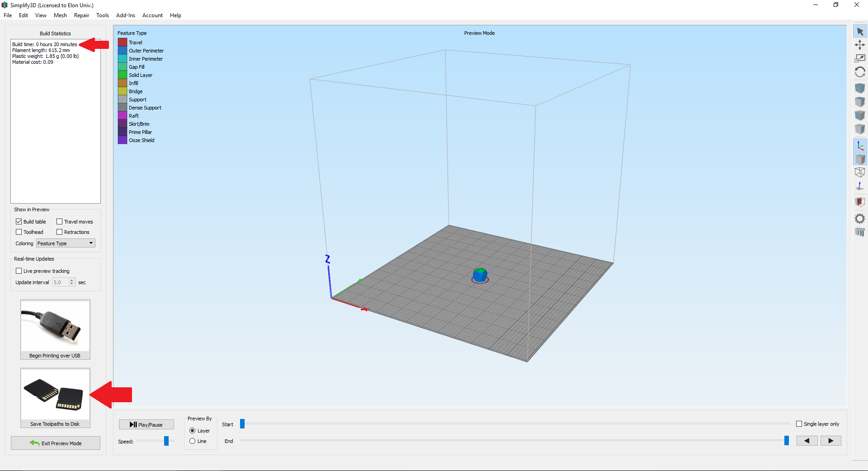Click the USB cable image
868x471 pixels.
[55, 326]
